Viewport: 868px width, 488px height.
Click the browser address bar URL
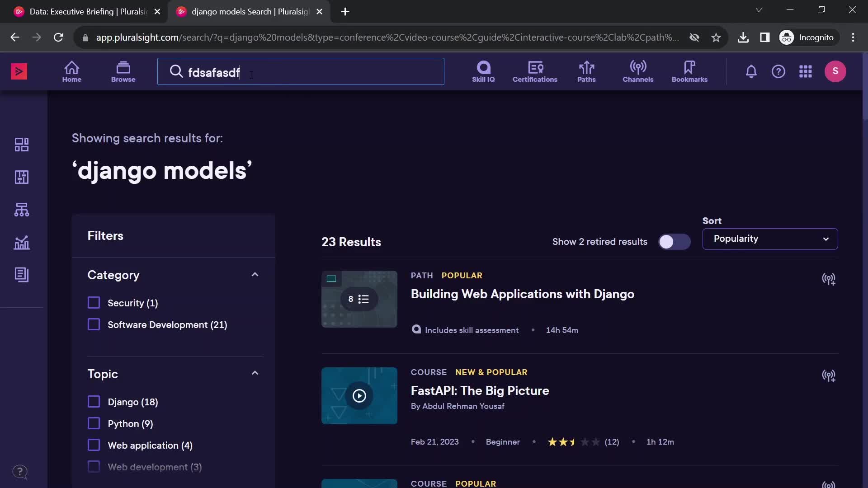[x=387, y=38]
